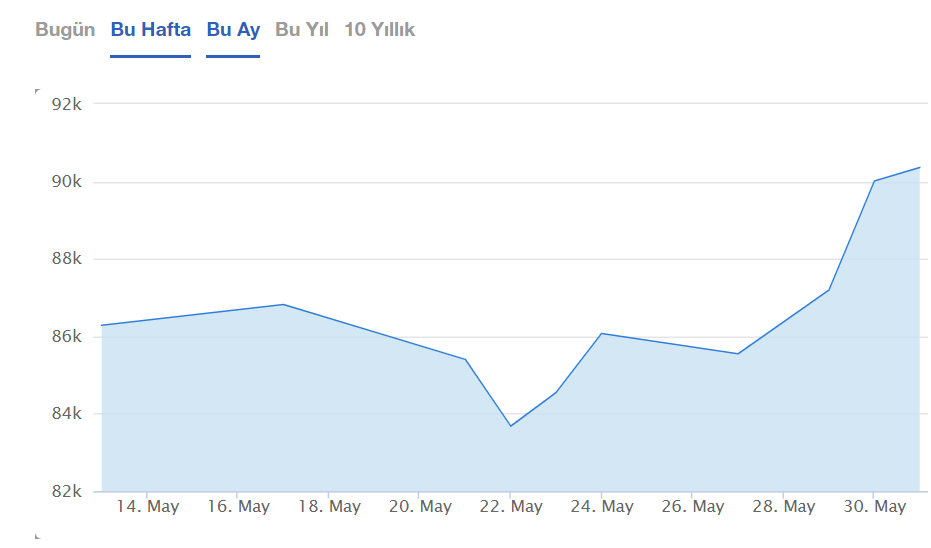Click the 82k y-axis label
This screenshot has width=931, height=548.
pos(65,491)
